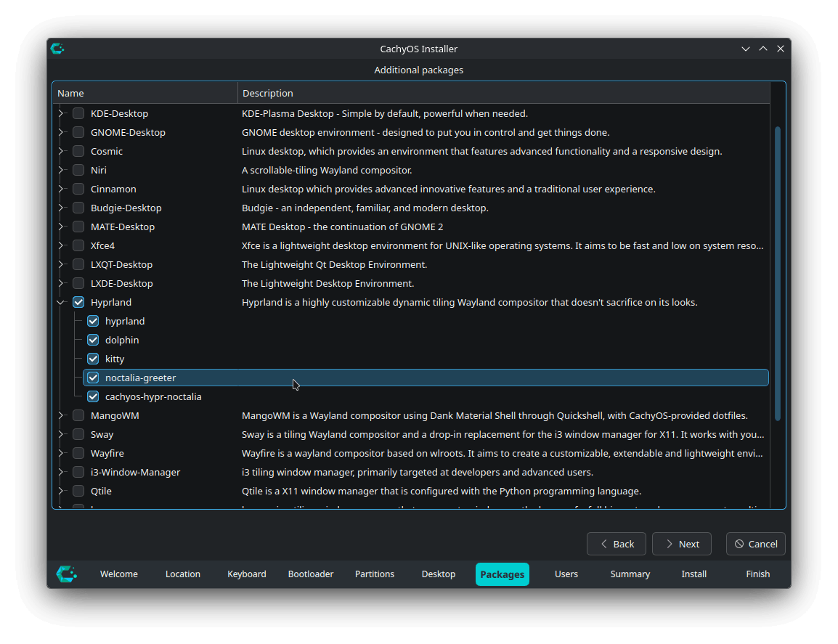Proceed with the Next button
Viewport: 838px width, 644px height.
682,544
